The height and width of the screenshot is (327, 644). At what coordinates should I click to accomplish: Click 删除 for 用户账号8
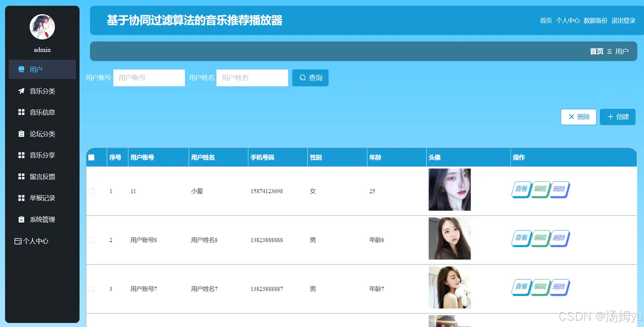click(559, 238)
